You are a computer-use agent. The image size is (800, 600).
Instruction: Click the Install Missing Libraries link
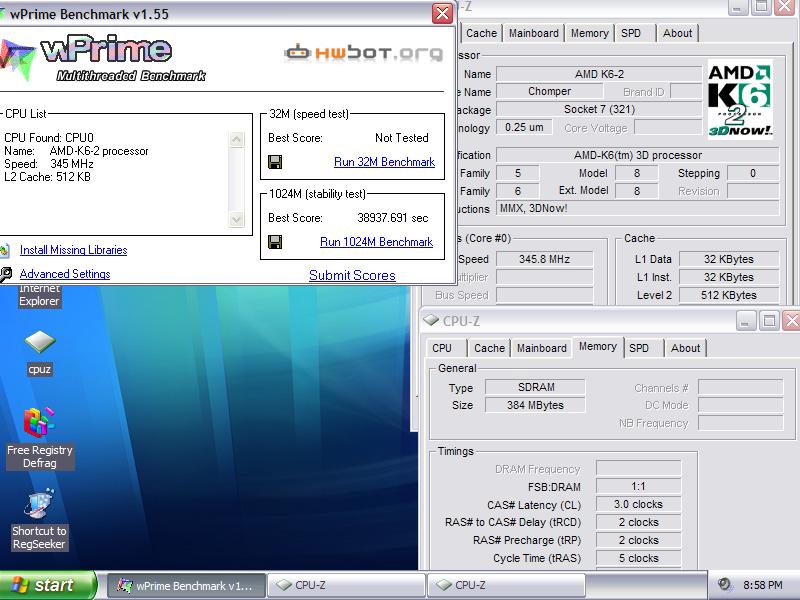73,250
